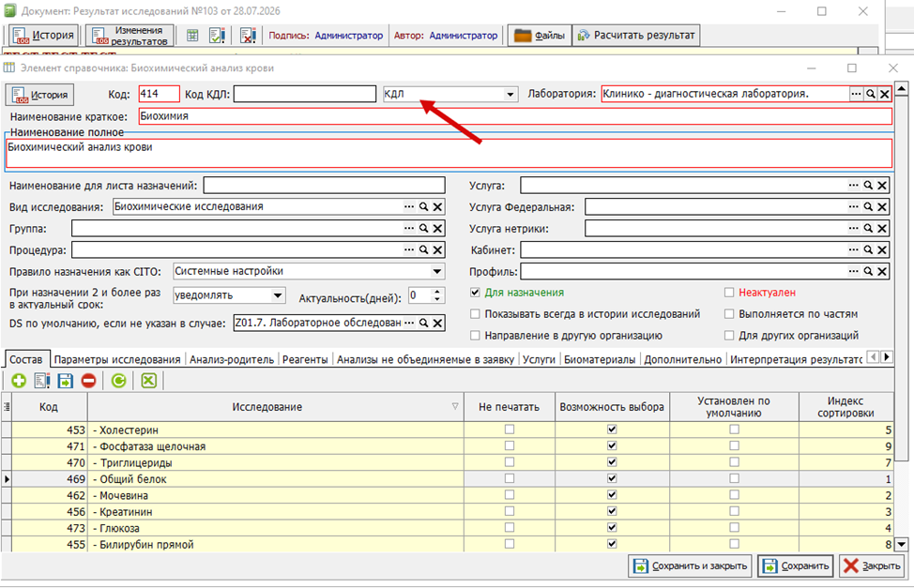
Task: Uncheck the Для назначения checkbox
Action: tap(475, 293)
